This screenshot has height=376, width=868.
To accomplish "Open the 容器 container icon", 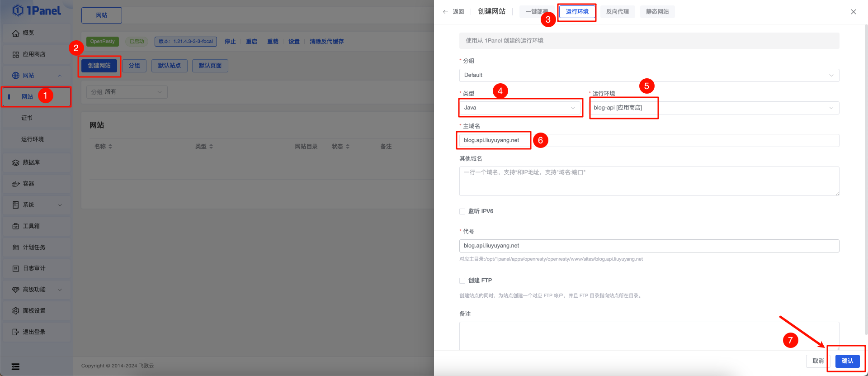I will point(16,184).
